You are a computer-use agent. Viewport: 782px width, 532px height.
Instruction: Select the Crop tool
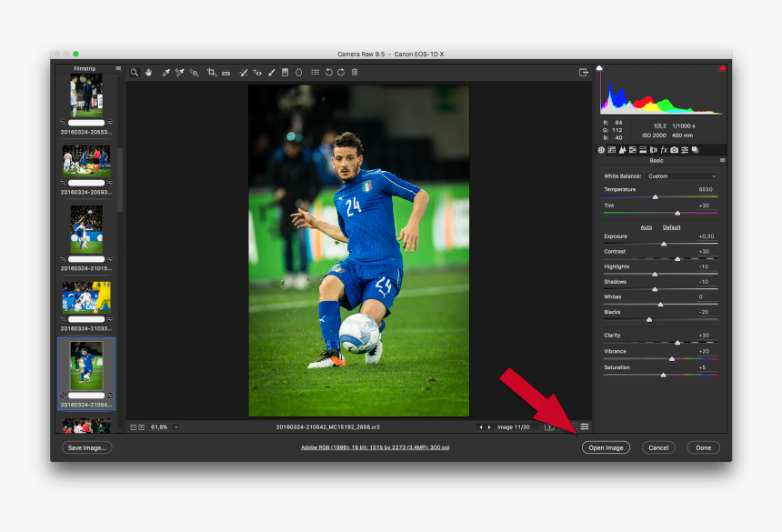(212, 72)
